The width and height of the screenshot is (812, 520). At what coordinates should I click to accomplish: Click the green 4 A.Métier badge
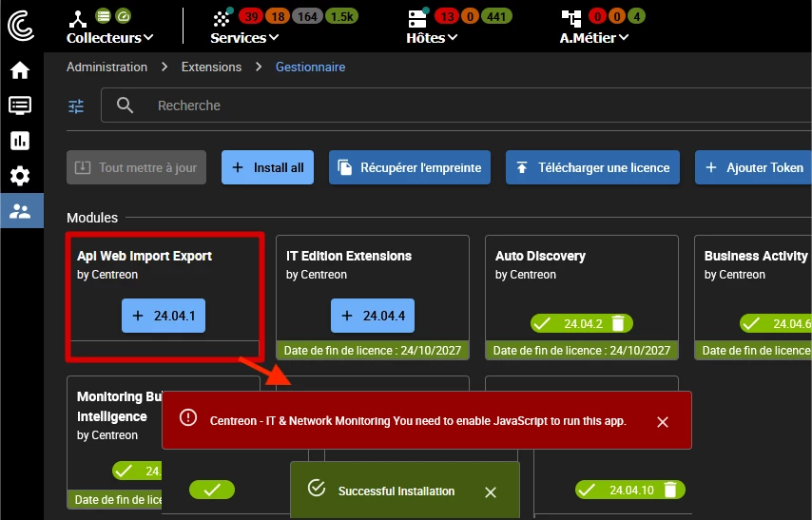[636, 16]
